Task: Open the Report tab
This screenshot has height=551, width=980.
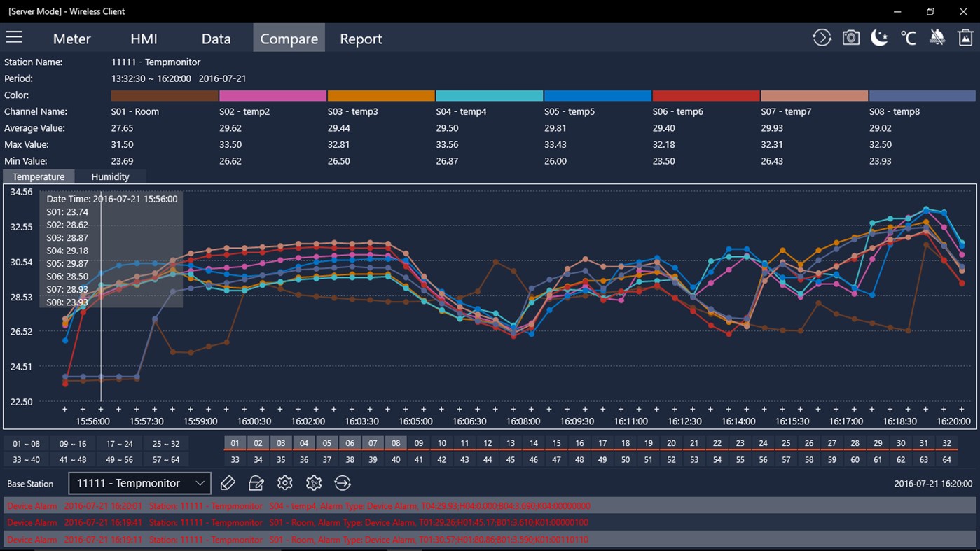Action: (x=361, y=39)
